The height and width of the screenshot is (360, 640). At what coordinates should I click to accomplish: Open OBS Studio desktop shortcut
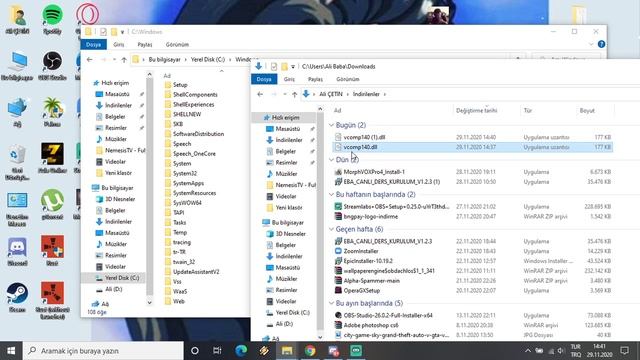point(52,65)
